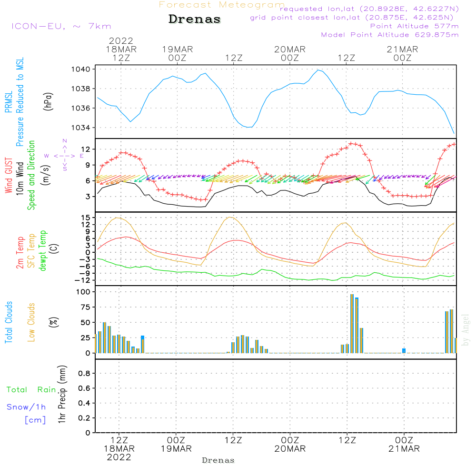Click the top '21MAR 00Z' time label

tap(403, 54)
